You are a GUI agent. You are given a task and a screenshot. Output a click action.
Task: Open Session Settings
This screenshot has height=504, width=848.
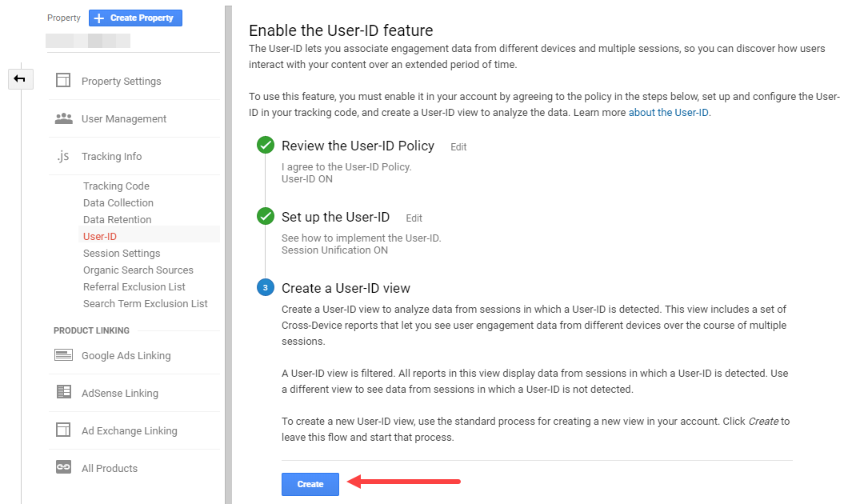[122, 253]
